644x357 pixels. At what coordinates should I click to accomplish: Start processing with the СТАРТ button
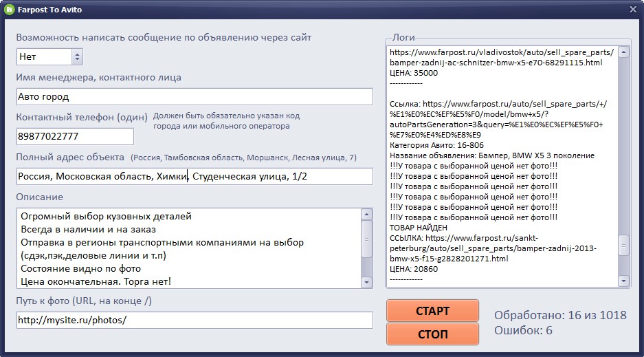click(432, 311)
